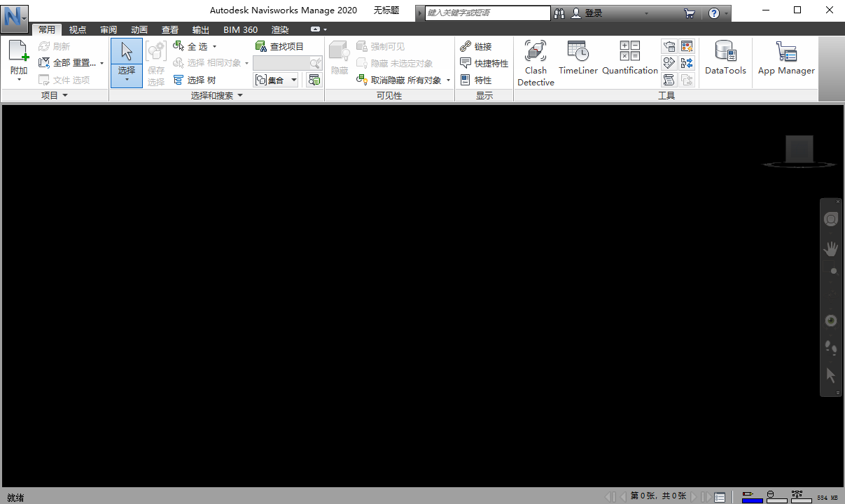
Task: Expand the 集合 sets dropdown
Action: 293,79
